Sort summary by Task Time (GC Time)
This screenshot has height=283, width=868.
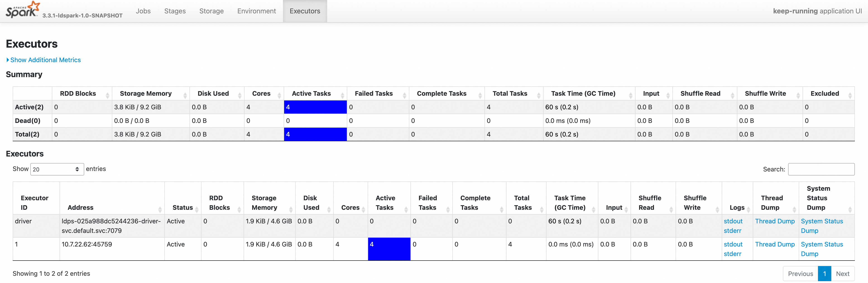point(583,93)
